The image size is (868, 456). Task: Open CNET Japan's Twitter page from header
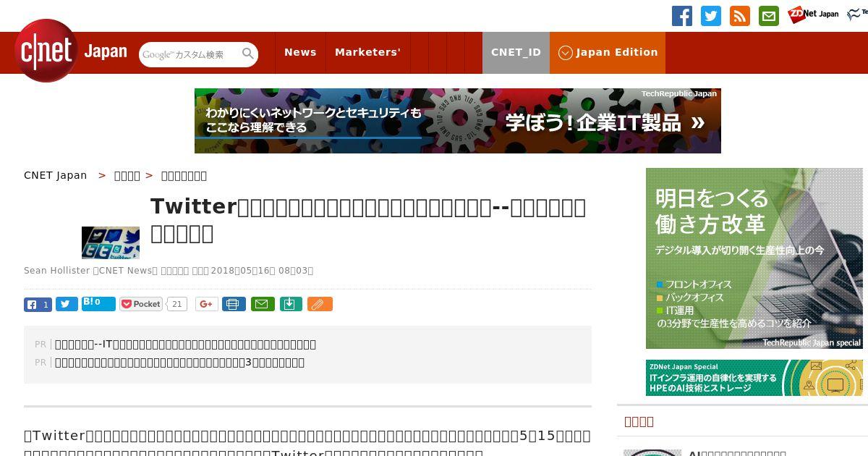[x=711, y=16]
